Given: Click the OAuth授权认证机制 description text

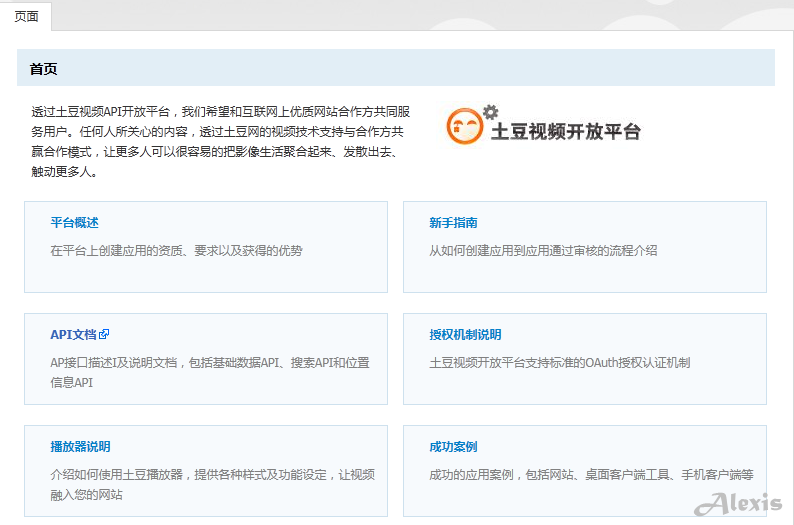Looking at the screenshot, I should click(560, 362).
